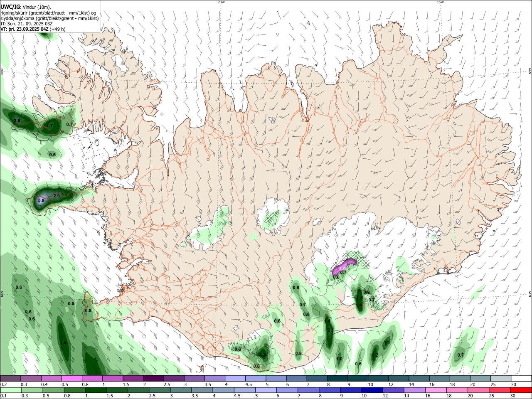Viewport: 532px width, 399px height.
Task: Click the '1.2' precipitation value on the map
Action: [x=375, y=355]
